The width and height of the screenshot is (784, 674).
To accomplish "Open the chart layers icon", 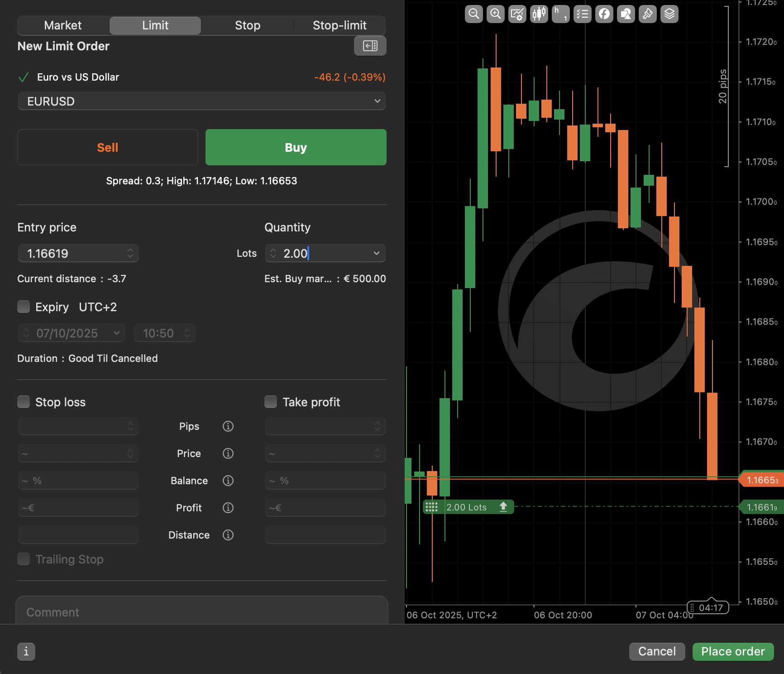I will pyautogui.click(x=669, y=14).
